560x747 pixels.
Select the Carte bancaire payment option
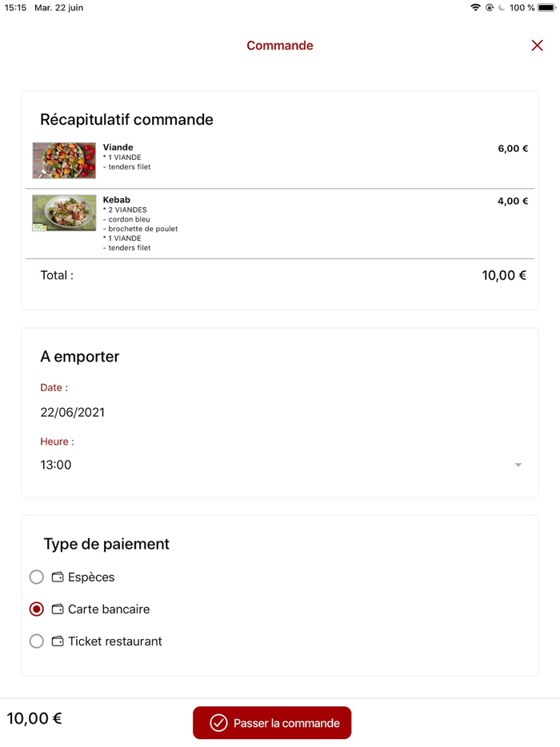point(36,609)
